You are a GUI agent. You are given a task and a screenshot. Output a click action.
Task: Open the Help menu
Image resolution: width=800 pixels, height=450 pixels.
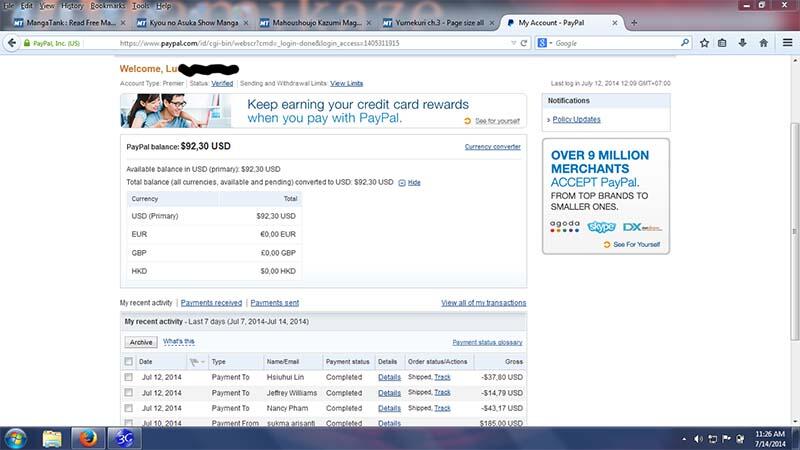(163, 6)
